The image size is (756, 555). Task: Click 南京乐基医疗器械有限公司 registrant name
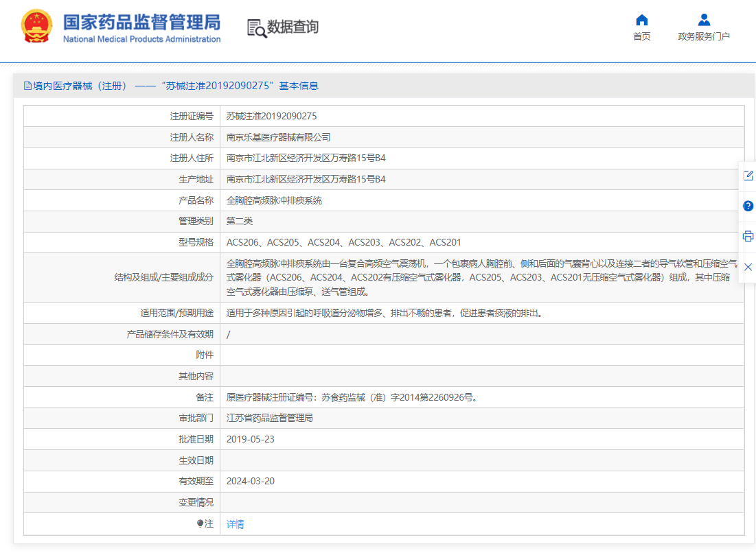coord(278,137)
